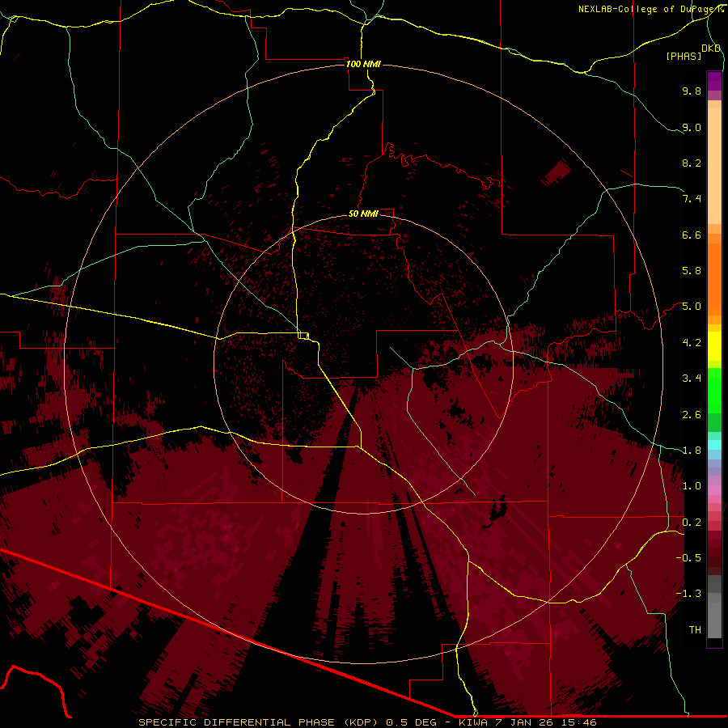Click the 5.8 legend value
728x728 pixels.
tap(692, 271)
